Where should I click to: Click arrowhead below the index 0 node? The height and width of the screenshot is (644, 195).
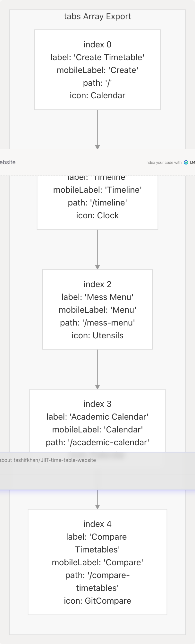pos(97,147)
